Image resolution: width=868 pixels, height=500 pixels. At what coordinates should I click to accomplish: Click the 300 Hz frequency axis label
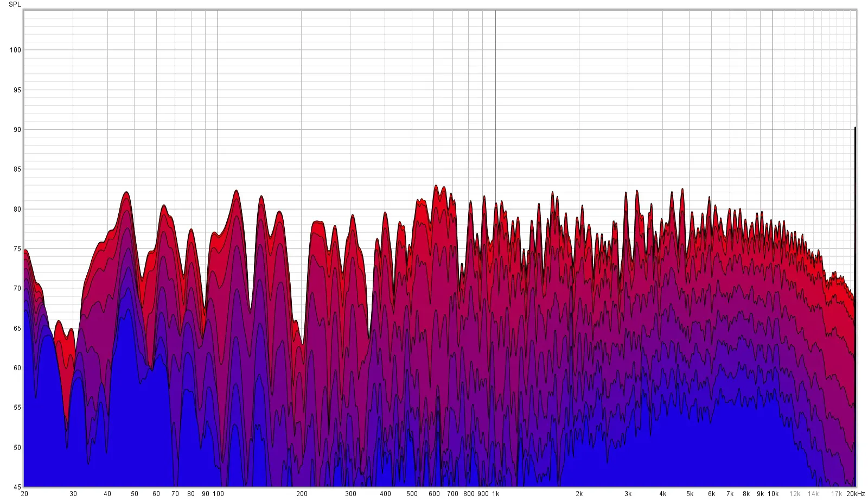350,494
